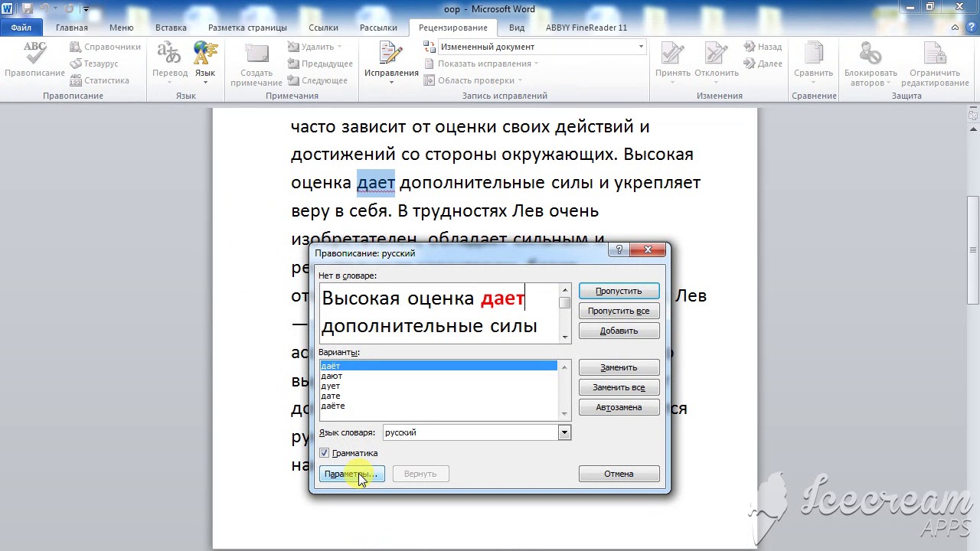The image size is (980, 551).
Task: Go to Следующее next comment
Action: click(317, 80)
